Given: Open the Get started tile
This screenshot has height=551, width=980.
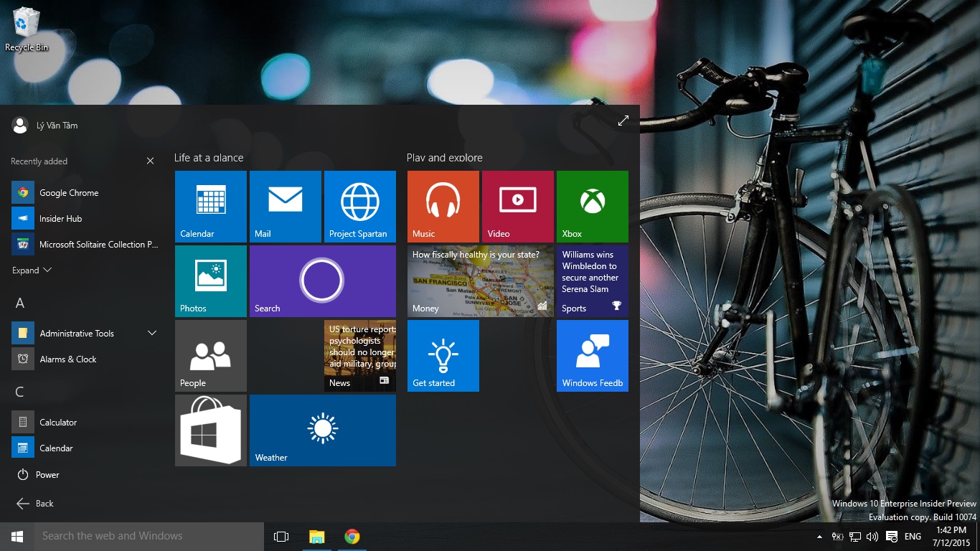Looking at the screenshot, I should click(x=443, y=356).
